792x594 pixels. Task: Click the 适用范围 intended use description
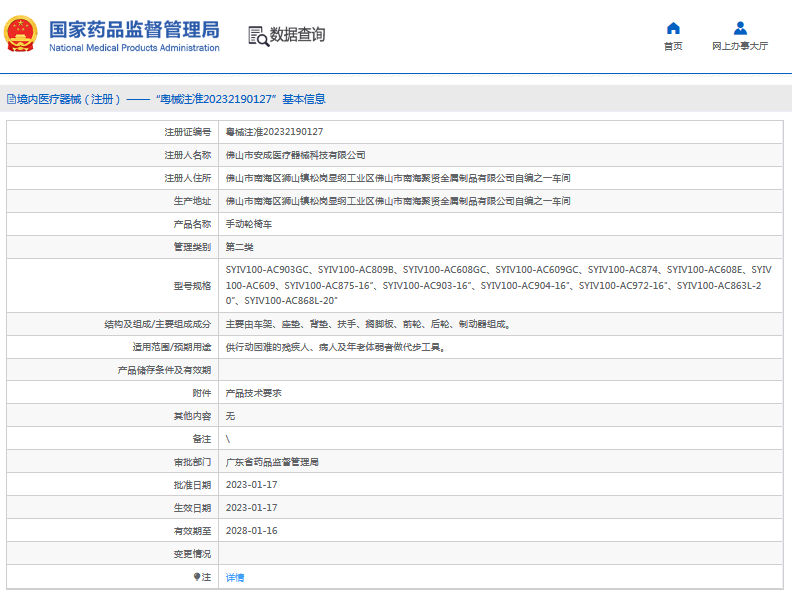[x=336, y=347]
